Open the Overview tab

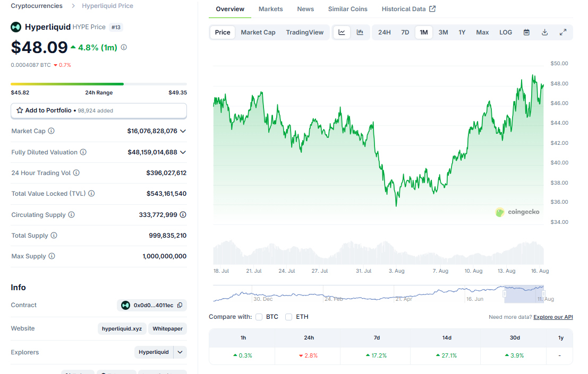click(x=230, y=9)
